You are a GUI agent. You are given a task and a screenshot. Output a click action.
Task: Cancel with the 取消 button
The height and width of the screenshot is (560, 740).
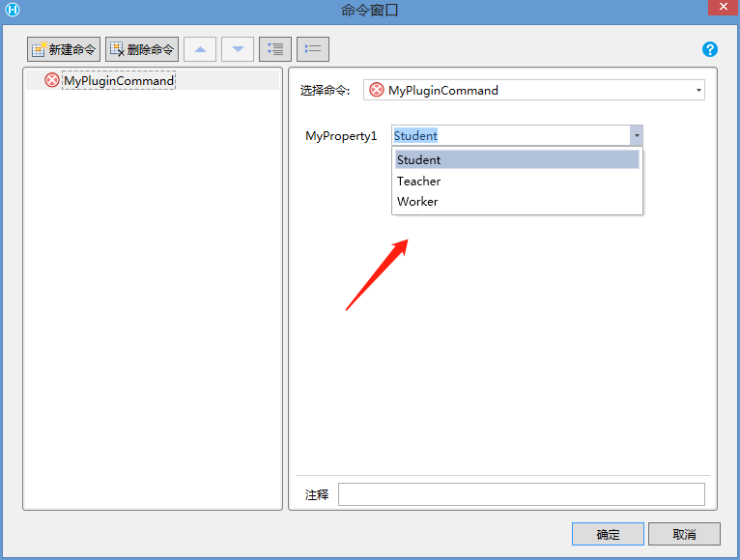pos(684,534)
